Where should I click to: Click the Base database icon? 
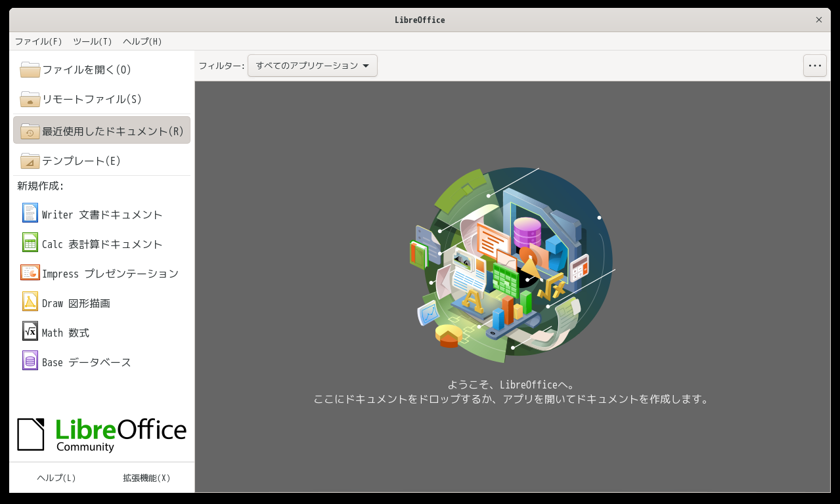pos(30,361)
